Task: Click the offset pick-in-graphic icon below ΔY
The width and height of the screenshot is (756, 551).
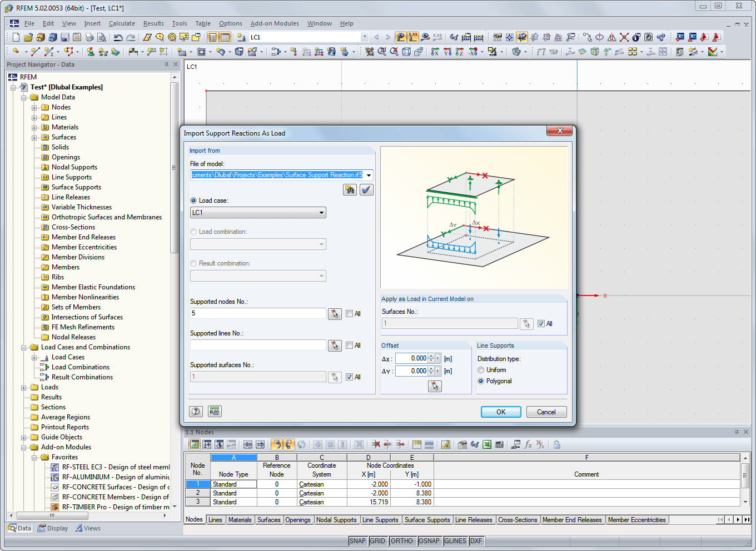Action: [x=435, y=386]
